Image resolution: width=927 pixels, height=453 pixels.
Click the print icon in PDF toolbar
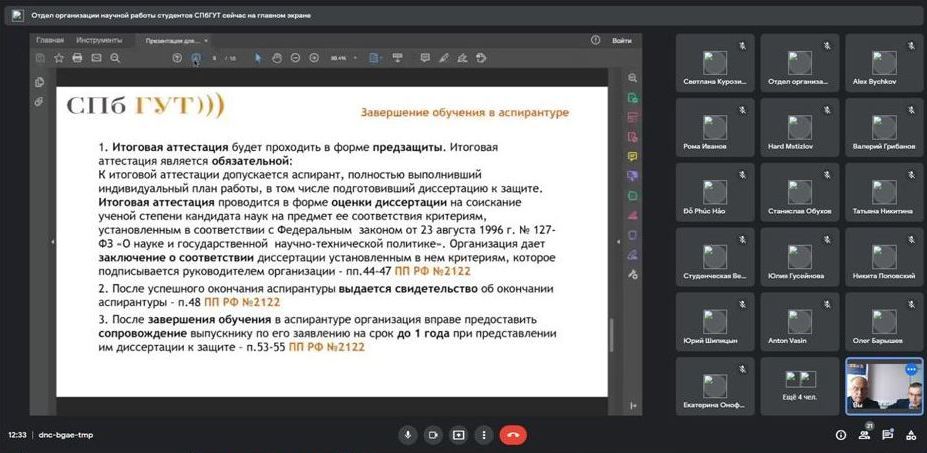tap(78, 58)
